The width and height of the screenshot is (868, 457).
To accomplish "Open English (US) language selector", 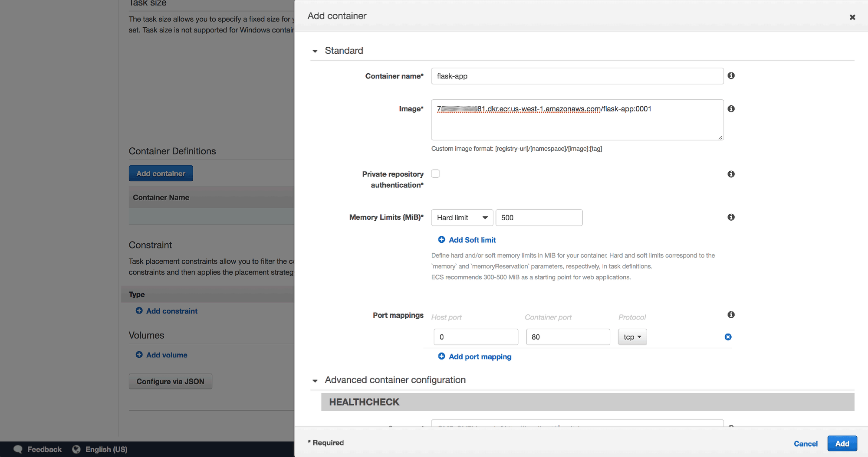I will click(106, 449).
